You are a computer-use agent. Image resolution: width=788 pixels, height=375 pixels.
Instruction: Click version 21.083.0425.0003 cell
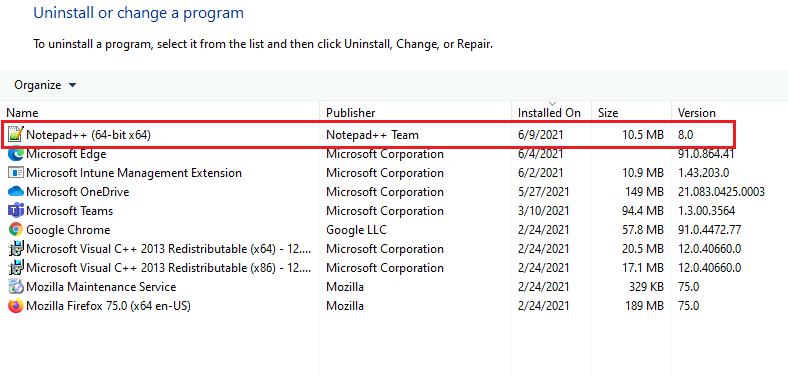(721, 192)
